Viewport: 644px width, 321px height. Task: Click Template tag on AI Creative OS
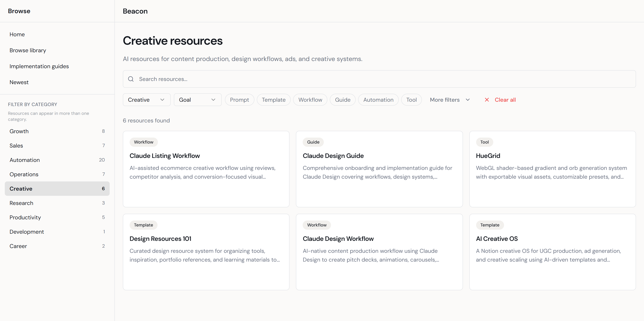tap(490, 225)
